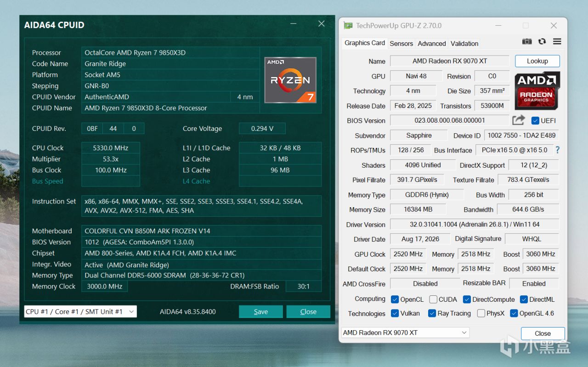
Task: Open the GPU-Z hamburger menu
Action: click(x=557, y=41)
